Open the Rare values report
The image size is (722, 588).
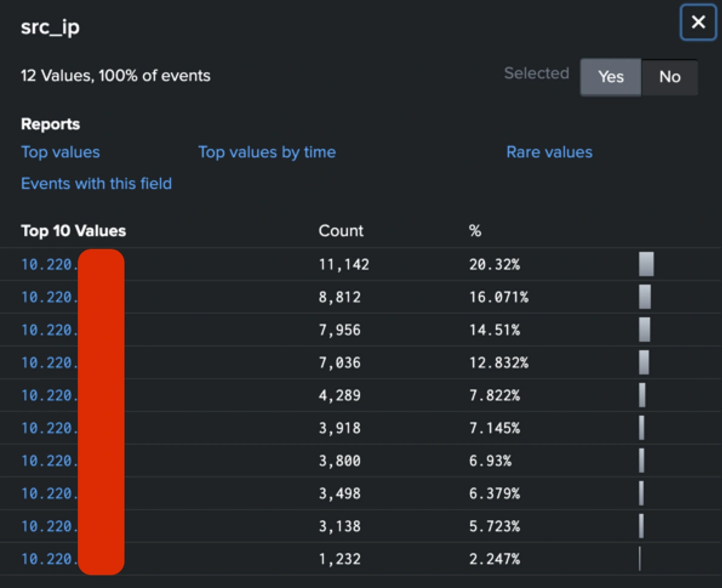coord(549,152)
